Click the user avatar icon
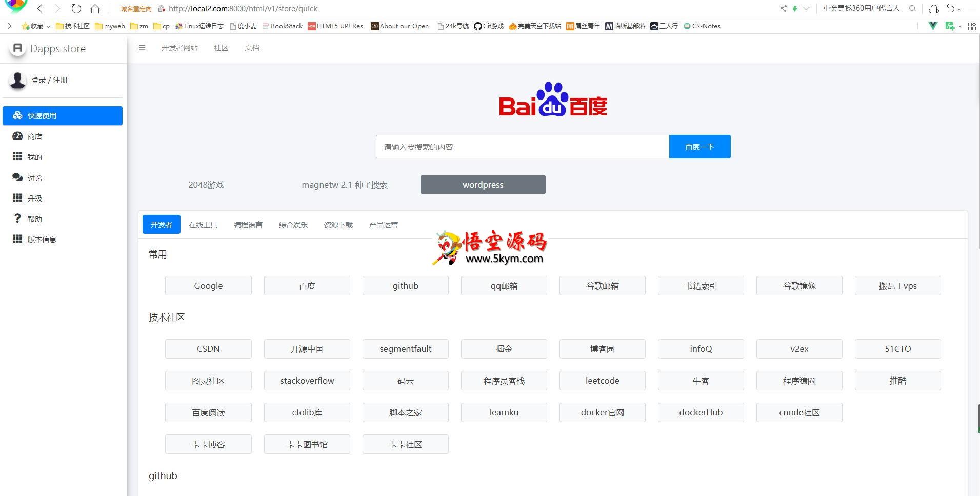 point(17,80)
